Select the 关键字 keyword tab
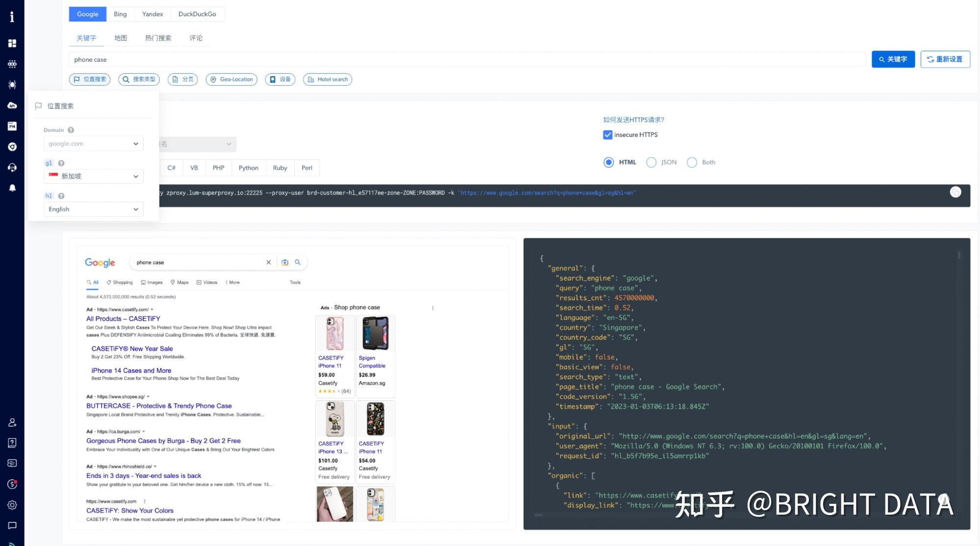The height and width of the screenshot is (546, 980). (86, 38)
